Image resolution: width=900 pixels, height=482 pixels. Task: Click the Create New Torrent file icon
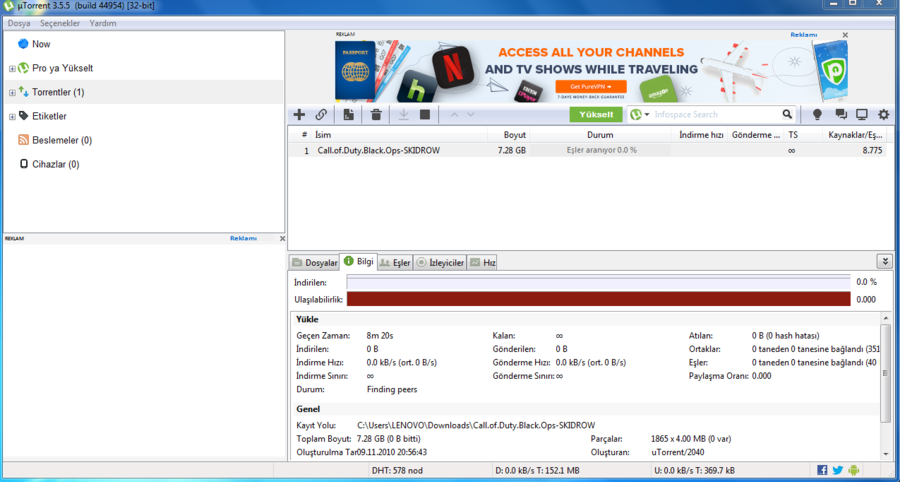[x=348, y=114]
